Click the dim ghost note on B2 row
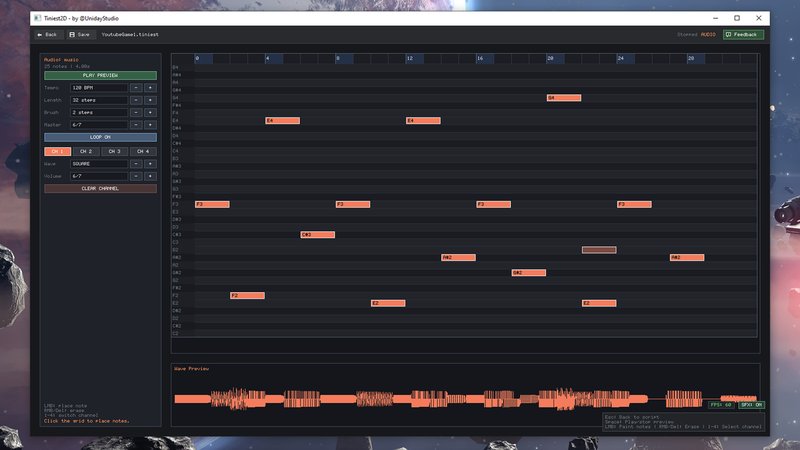 point(599,250)
